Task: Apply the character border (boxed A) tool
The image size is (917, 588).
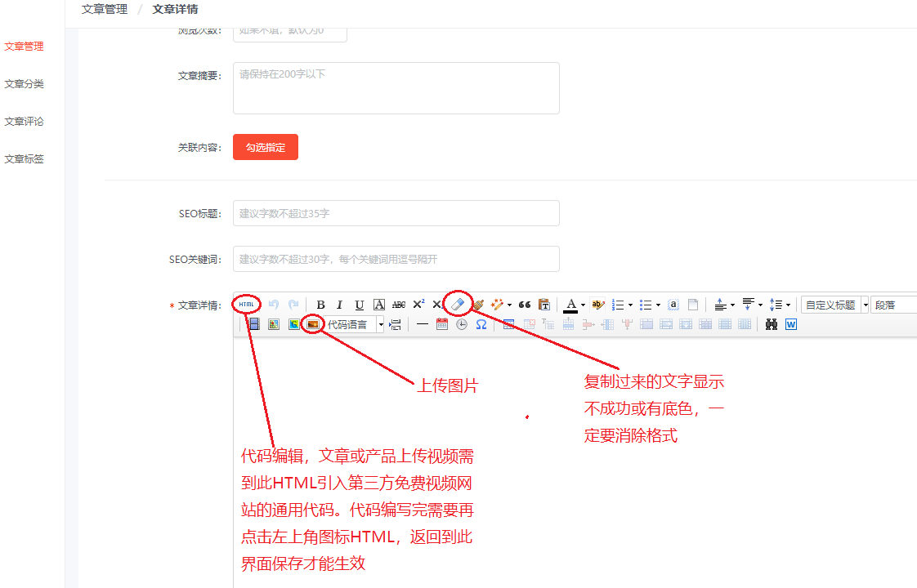Action: (x=379, y=305)
